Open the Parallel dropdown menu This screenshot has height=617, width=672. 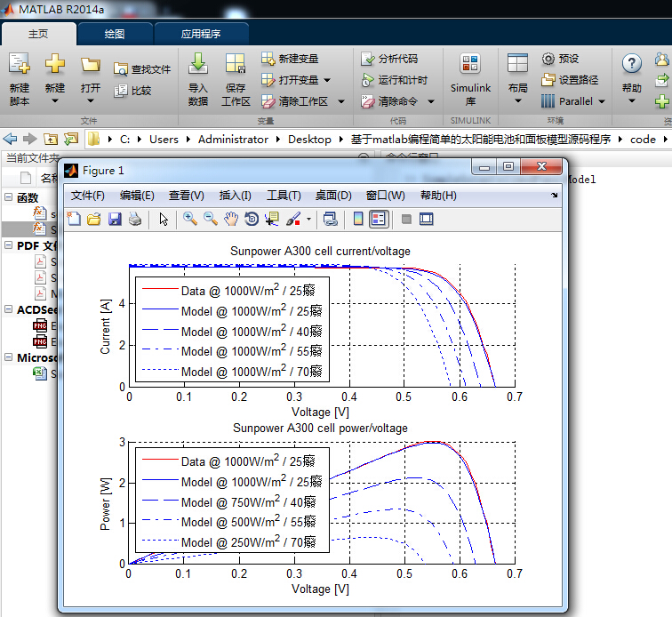[x=602, y=101]
